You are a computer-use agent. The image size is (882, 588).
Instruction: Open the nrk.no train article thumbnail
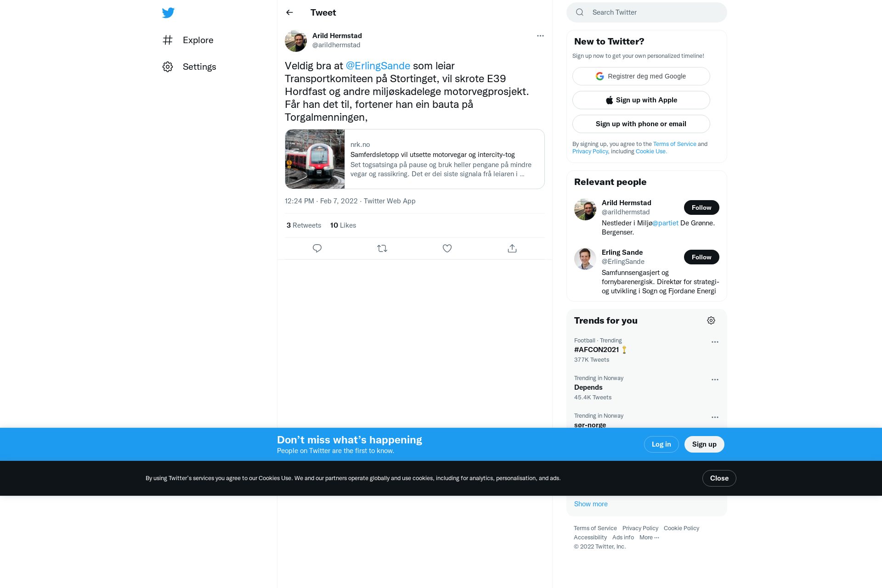point(315,159)
